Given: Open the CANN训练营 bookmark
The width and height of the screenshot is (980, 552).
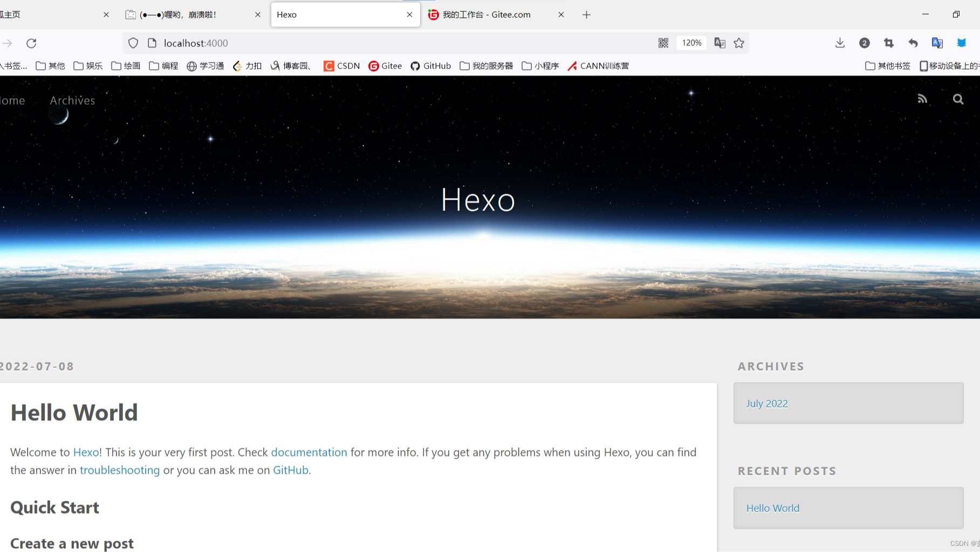Looking at the screenshot, I should coord(598,66).
